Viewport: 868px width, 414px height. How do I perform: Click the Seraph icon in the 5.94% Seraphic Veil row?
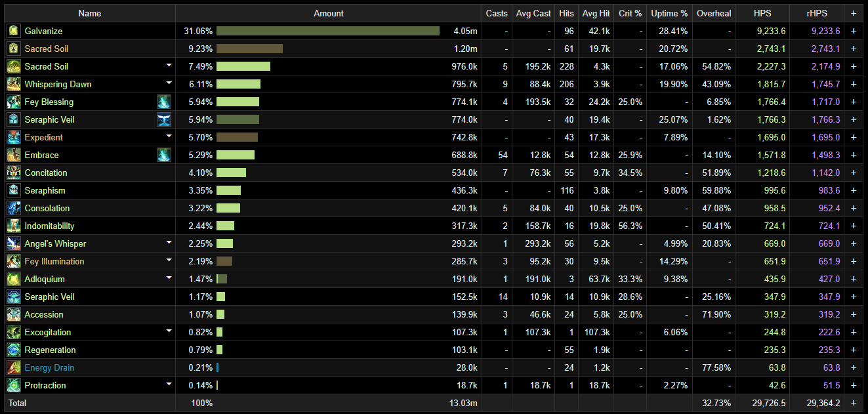coord(164,119)
